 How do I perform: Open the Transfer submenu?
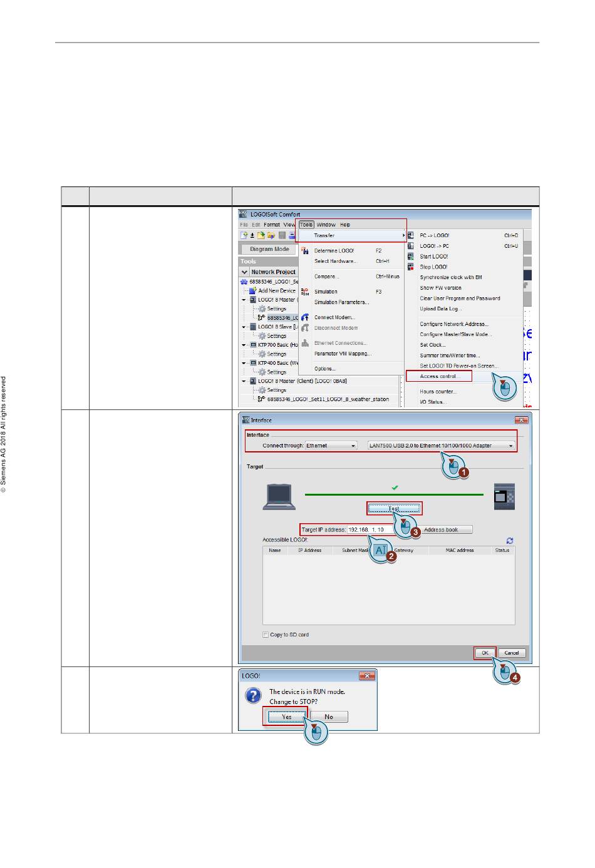coord(353,235)
